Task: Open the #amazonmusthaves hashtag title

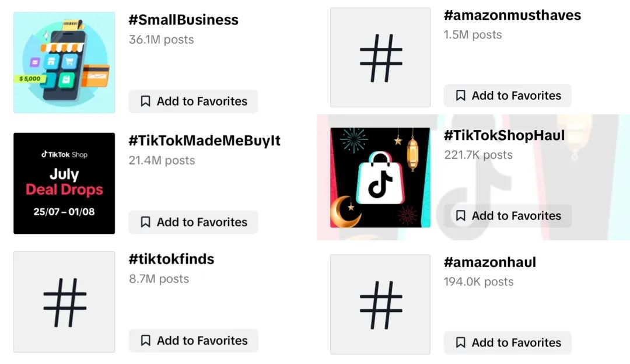Action: (x=512, y=15)
